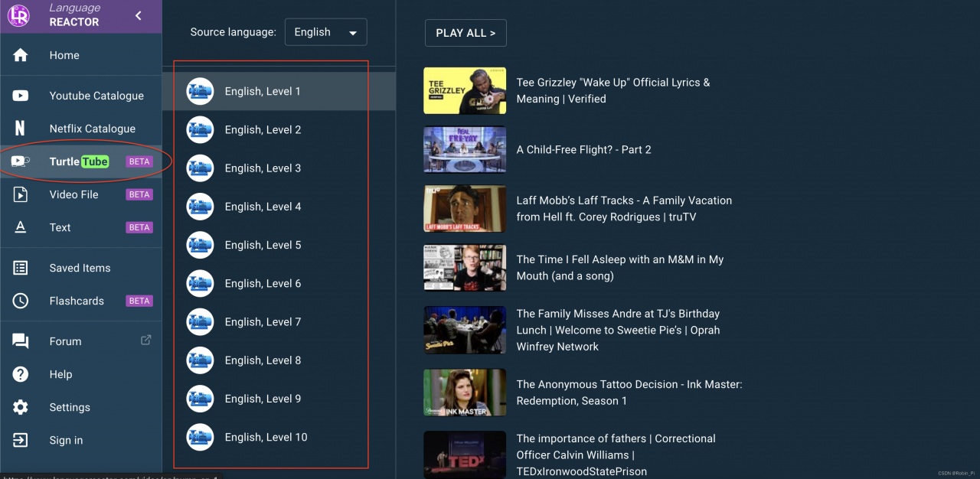Select the 'English, Level 10' text
The height and width of the screenshot is (479, 980).
click(266, 437)
